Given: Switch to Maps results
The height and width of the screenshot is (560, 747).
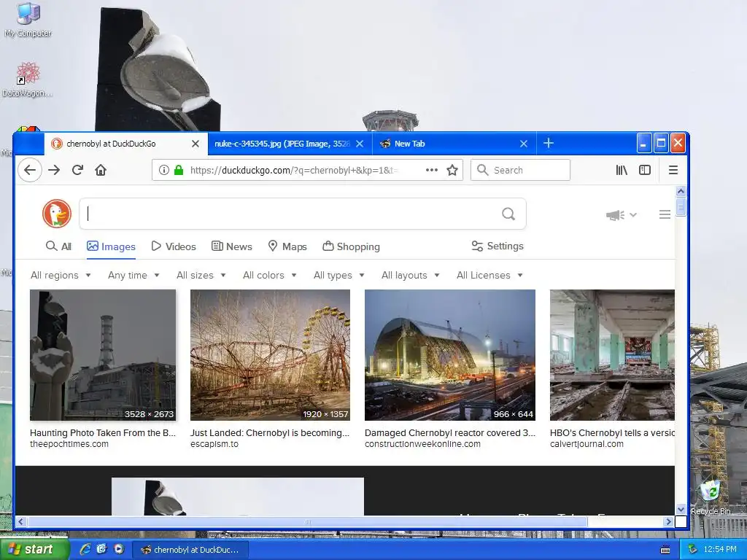Looking at the screenshot, I should click(x=287, y=246).
